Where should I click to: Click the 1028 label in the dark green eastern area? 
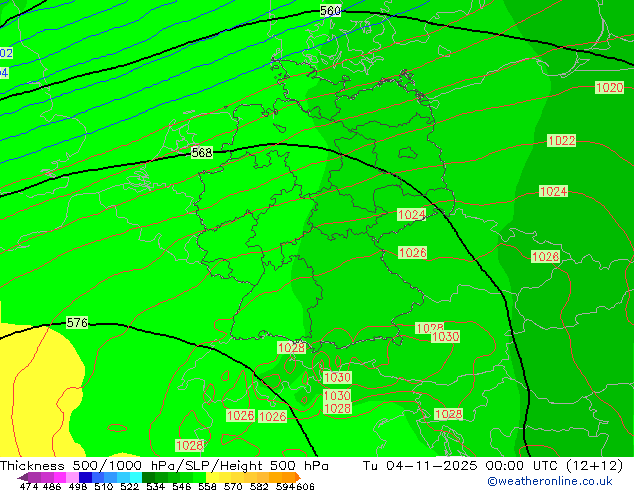[x=545, y=256]
